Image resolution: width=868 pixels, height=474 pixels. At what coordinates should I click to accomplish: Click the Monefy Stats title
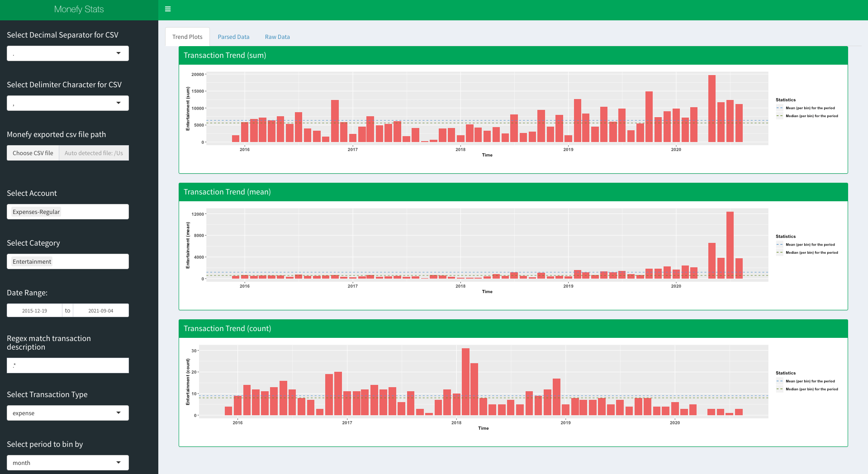[79, 9]
